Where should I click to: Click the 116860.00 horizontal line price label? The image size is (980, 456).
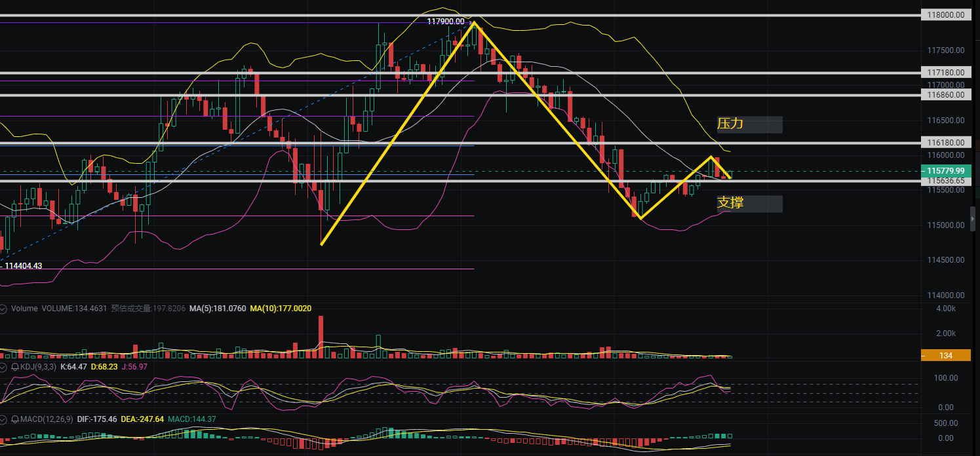click(945, 95)
